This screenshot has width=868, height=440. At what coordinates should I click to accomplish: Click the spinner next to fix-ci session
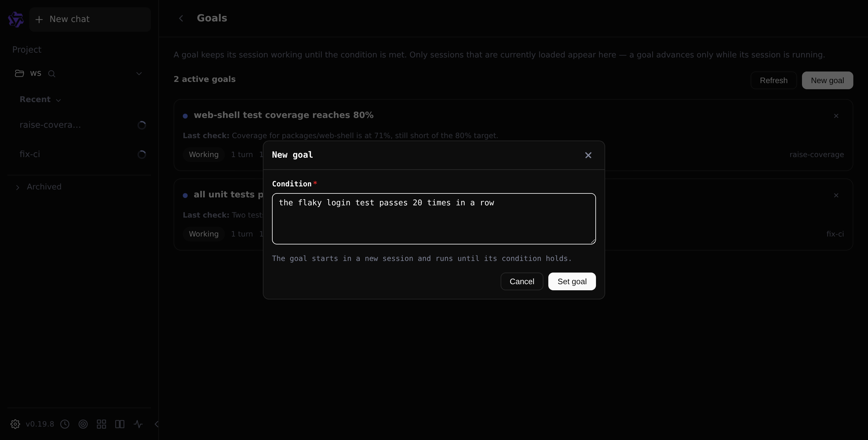coord(142,154)
